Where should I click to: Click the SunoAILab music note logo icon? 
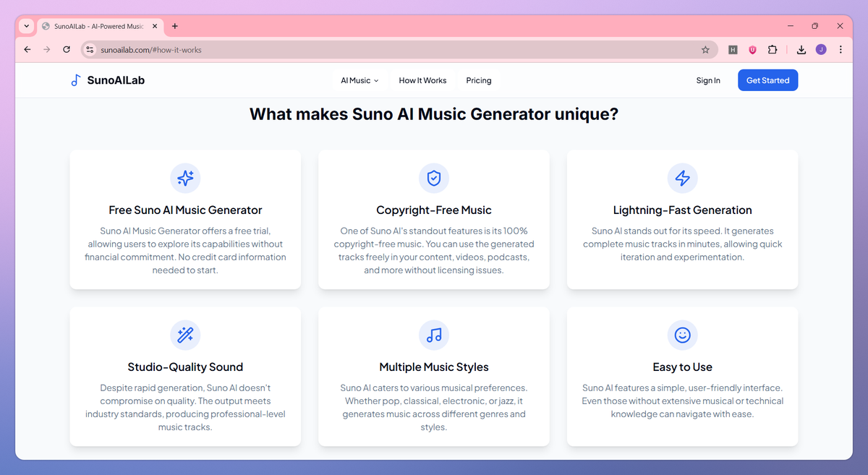[x=75, y=80]
